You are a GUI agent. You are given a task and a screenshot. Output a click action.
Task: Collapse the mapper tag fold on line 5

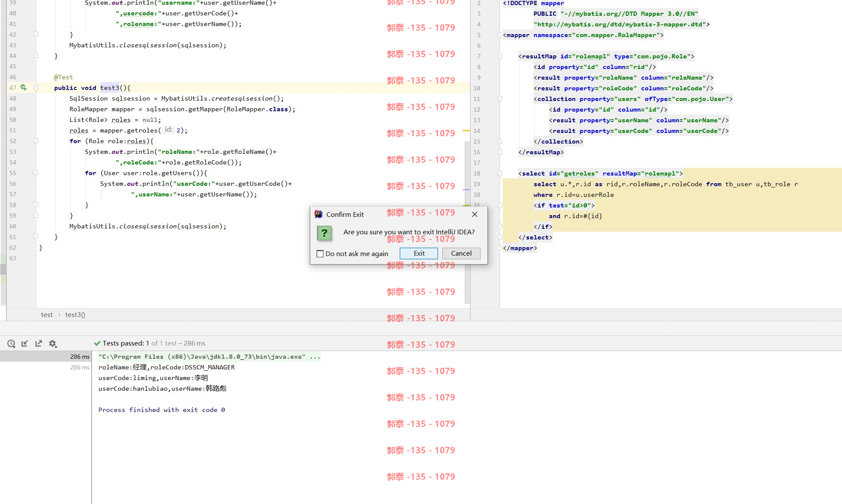(500, 35)
